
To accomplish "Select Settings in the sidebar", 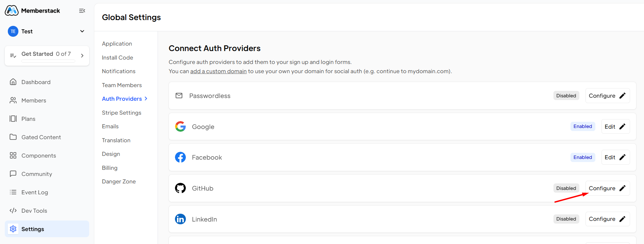I will click(47, 229).
